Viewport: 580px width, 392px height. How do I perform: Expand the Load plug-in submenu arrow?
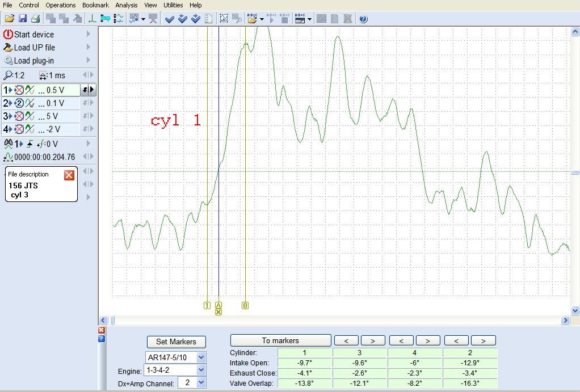pos(89,60)
